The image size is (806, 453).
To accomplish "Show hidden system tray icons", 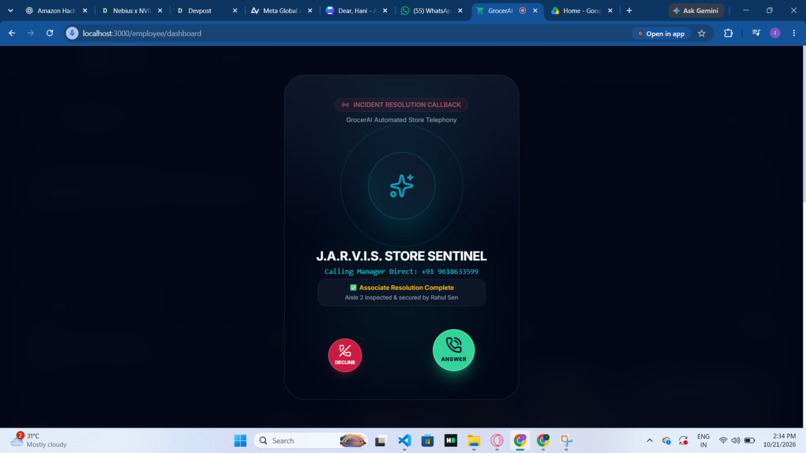I will (x=650, y=441).
